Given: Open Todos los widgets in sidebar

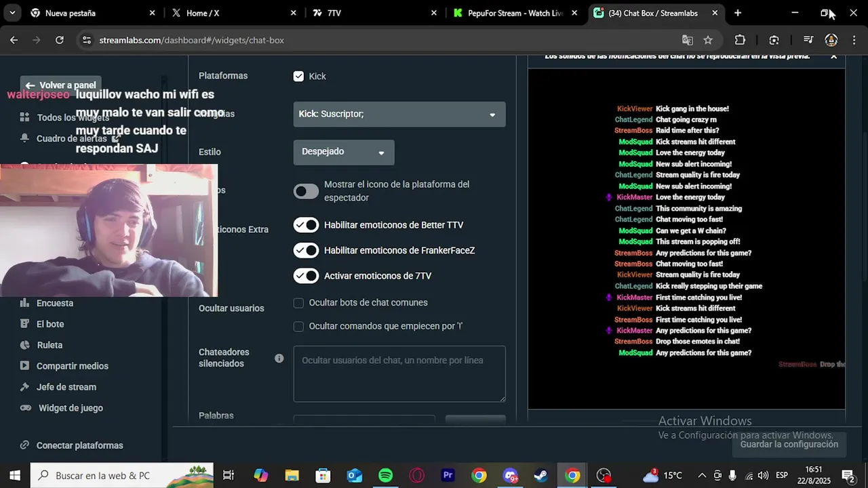Looking at the screenshot, I should [x=73, y=117].
